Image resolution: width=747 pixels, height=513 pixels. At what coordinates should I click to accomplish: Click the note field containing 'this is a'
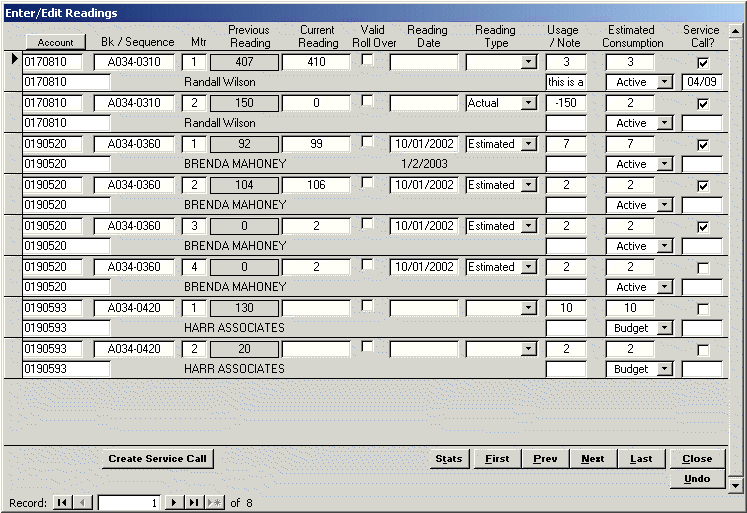(566, 82)
